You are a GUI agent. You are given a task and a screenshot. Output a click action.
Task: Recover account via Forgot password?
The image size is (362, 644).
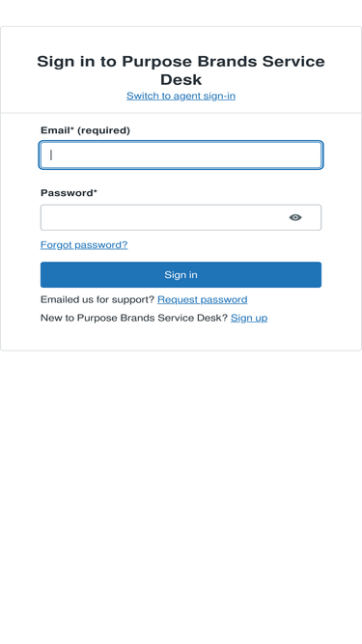pos(84,245)
